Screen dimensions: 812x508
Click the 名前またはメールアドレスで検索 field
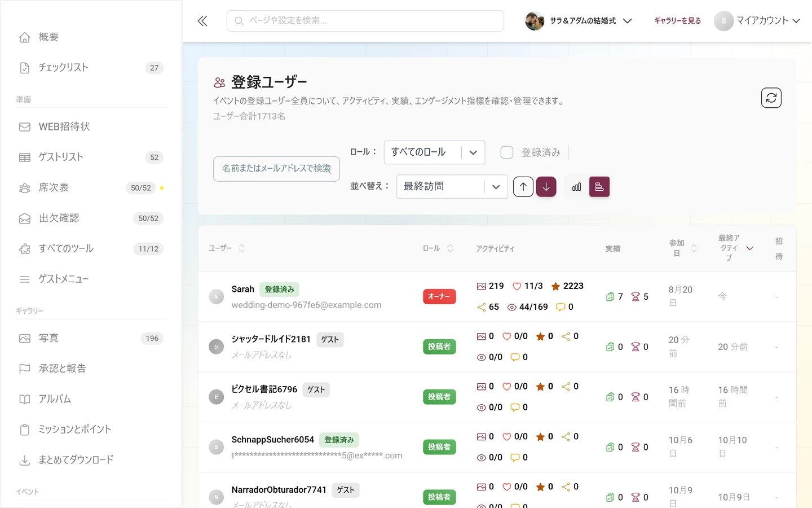276,169
